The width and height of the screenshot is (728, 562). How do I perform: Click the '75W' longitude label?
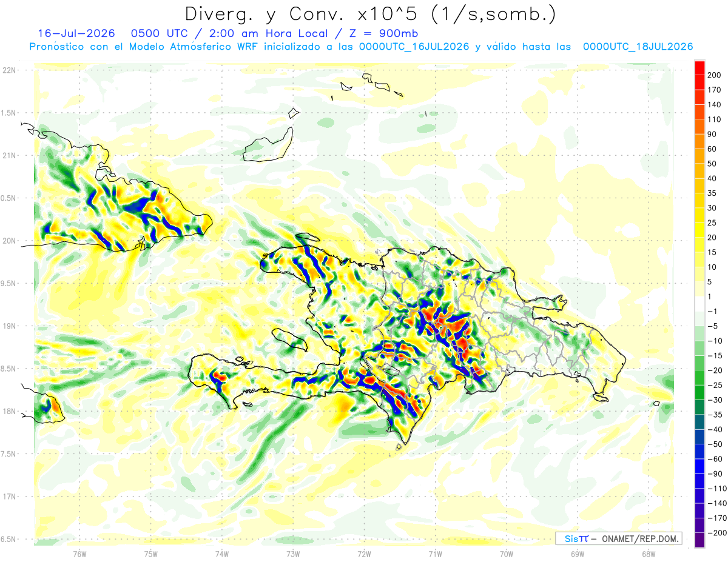(150, 554)
